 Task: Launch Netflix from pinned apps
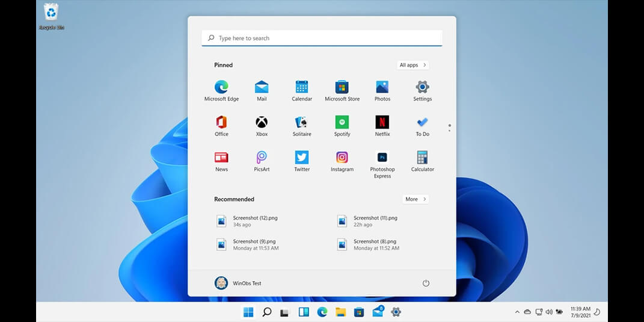382,126
